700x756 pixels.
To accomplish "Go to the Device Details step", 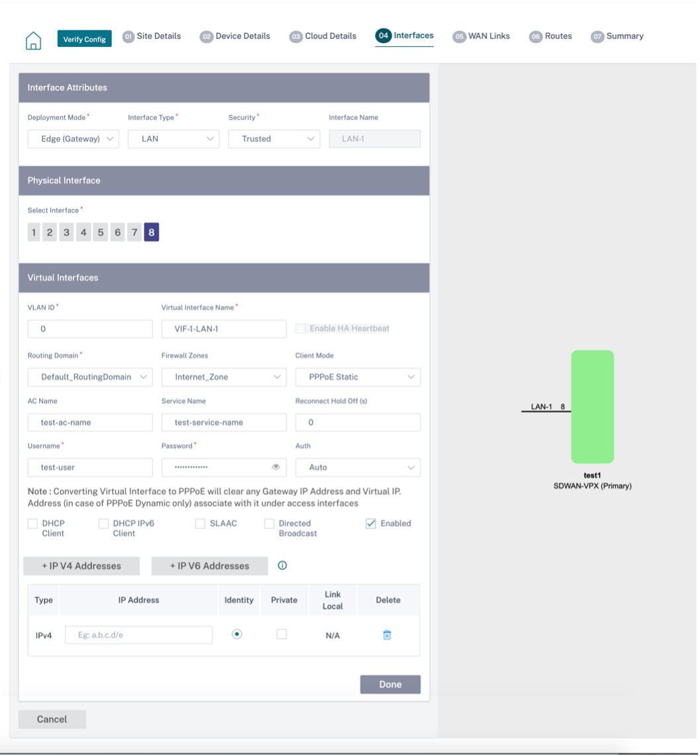I will (235, 36).
